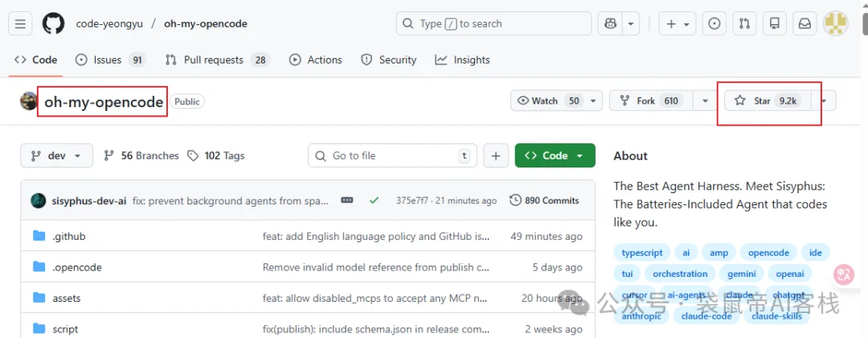Switch to the Security tab
Image resolution: width=868 pixels, height=338 pixels.
coord(389,60)
